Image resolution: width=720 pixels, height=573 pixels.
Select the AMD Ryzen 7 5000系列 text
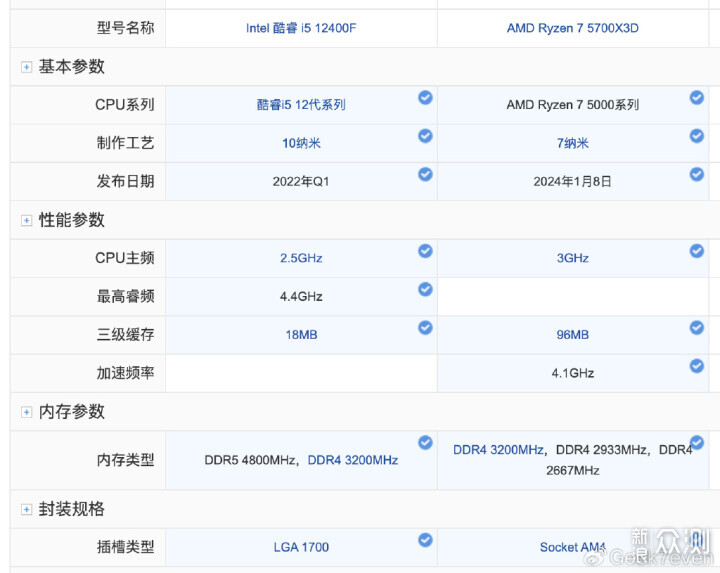point(573,105)
